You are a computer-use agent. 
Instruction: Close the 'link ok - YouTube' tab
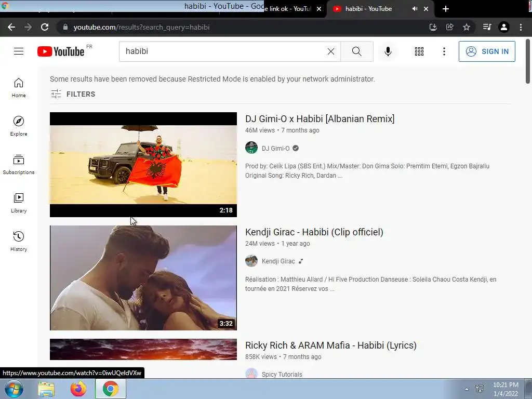[x=319, y=9]
